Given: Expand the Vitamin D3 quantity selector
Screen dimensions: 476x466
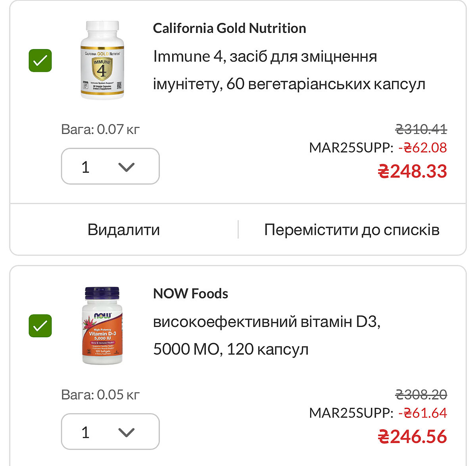Looking at the screenshot, I should click(x=110, y=432).
